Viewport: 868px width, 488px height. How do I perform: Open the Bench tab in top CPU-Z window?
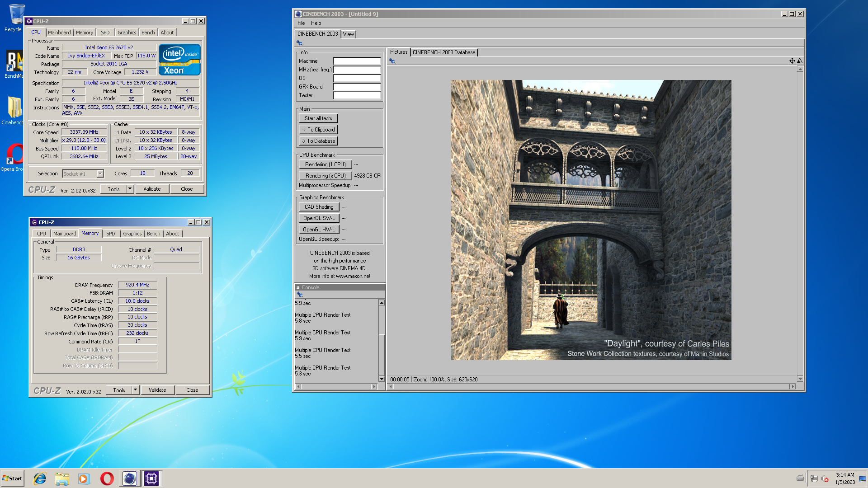(148, 33)
